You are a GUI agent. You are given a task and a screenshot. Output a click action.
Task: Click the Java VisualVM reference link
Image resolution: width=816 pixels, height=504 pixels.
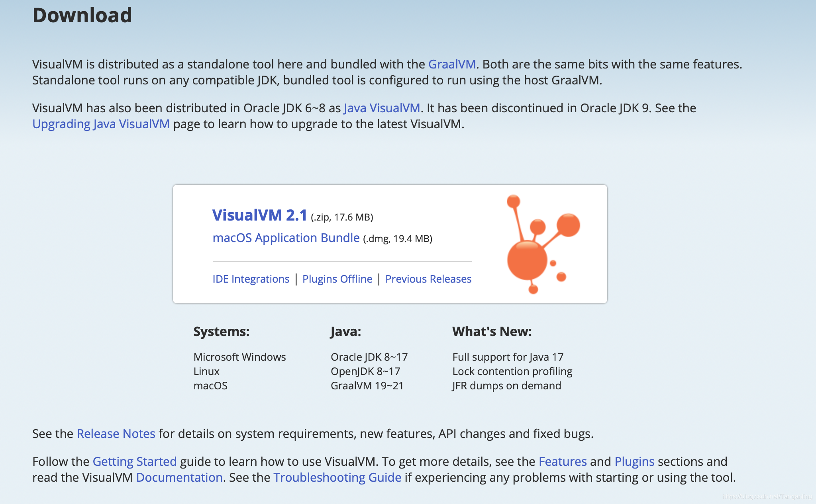click(382, 107)
